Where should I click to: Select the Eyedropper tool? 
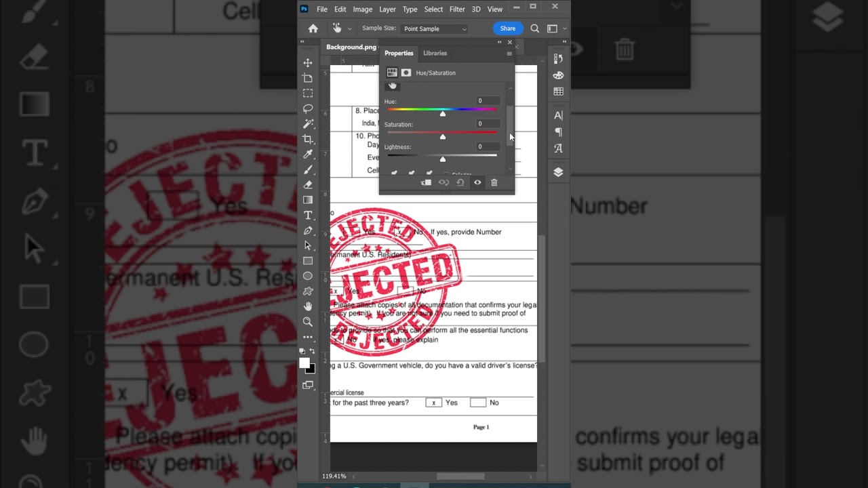(308, 154)
